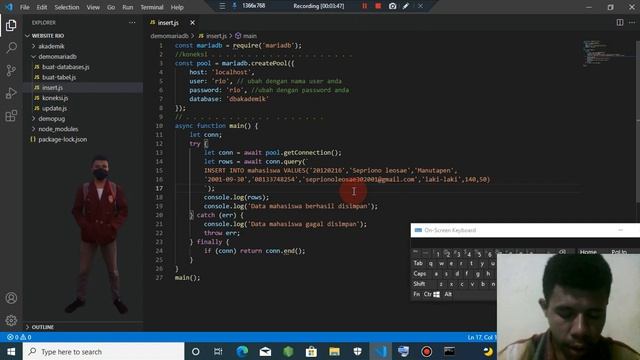Launch Microsoft Edge from taskbar

tap(242, 351)
